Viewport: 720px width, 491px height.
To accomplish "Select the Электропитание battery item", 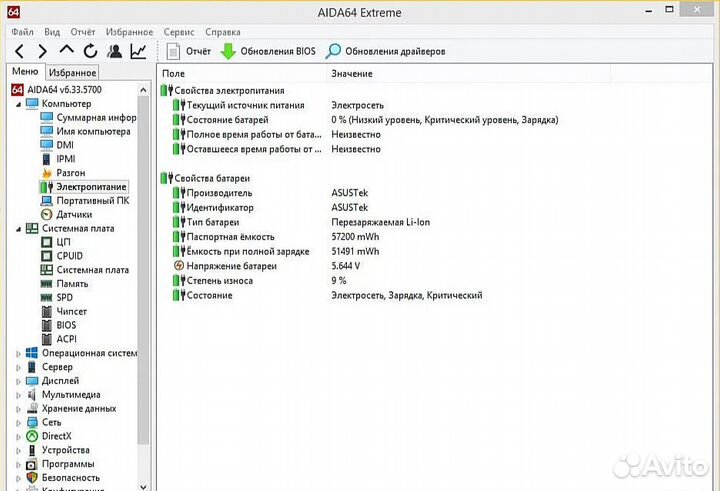I will click(x=83, y=187).
